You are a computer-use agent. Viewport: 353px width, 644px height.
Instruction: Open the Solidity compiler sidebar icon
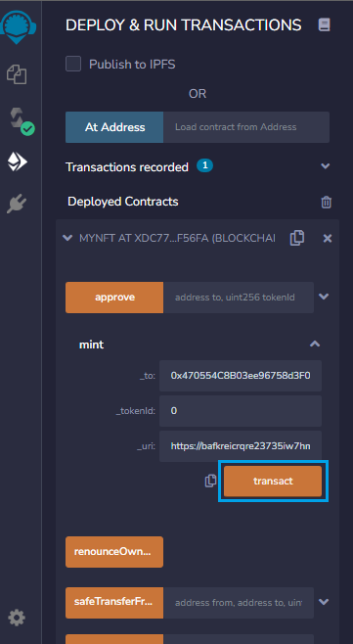[x=21, y=121]
